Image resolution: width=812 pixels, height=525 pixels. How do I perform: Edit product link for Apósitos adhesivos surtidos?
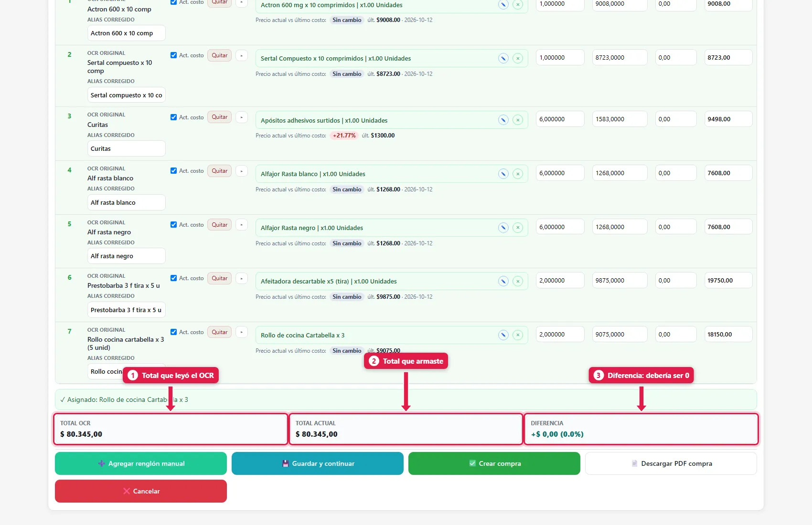click(x=503, y=120)
